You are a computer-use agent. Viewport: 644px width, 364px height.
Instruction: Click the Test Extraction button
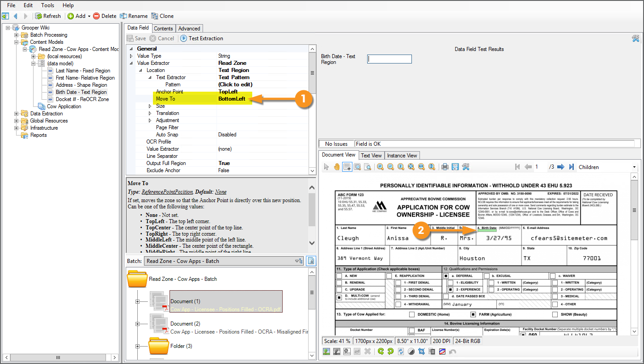[201, 38]
